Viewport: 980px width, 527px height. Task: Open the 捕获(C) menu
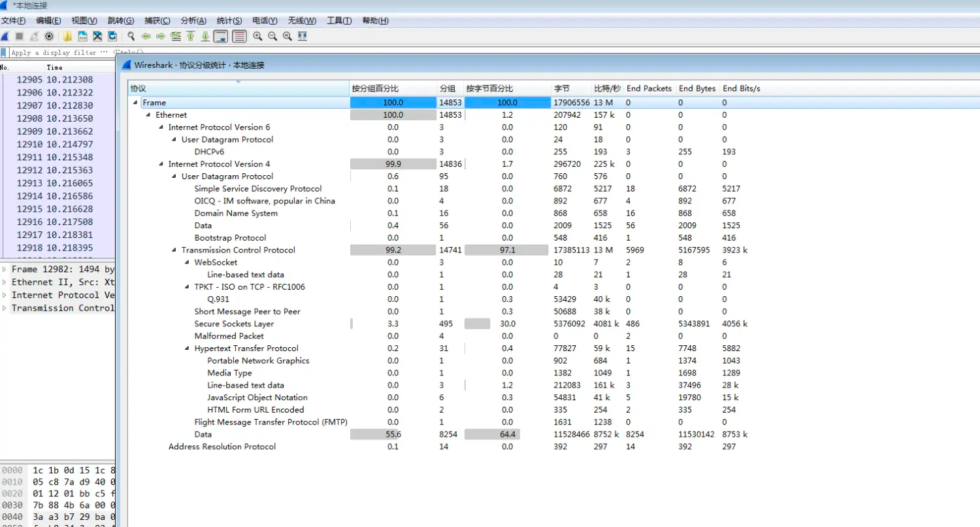[157, 20]
